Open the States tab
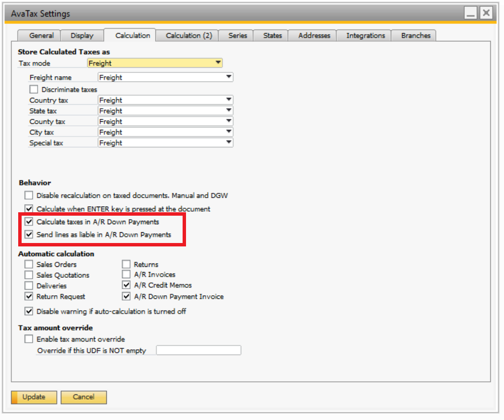This screenshot has width=504, height=420. coord(271,36)
